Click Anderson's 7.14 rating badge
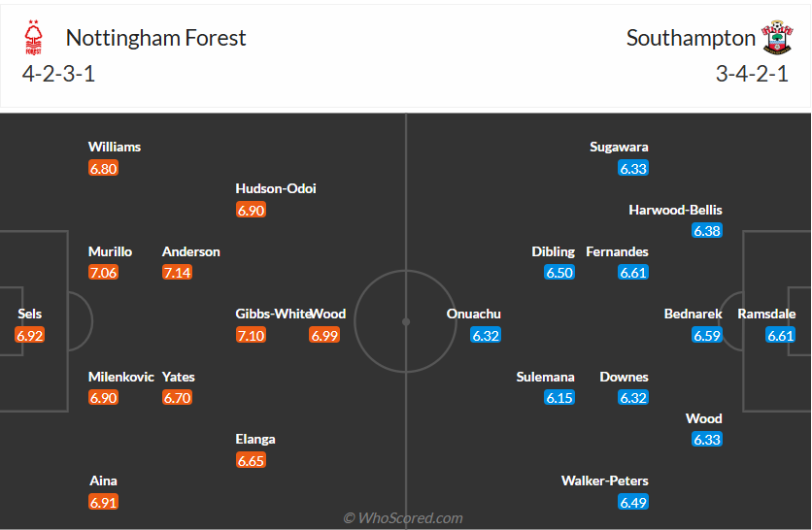Screen dimensions: 812x530 coord(177,273)
